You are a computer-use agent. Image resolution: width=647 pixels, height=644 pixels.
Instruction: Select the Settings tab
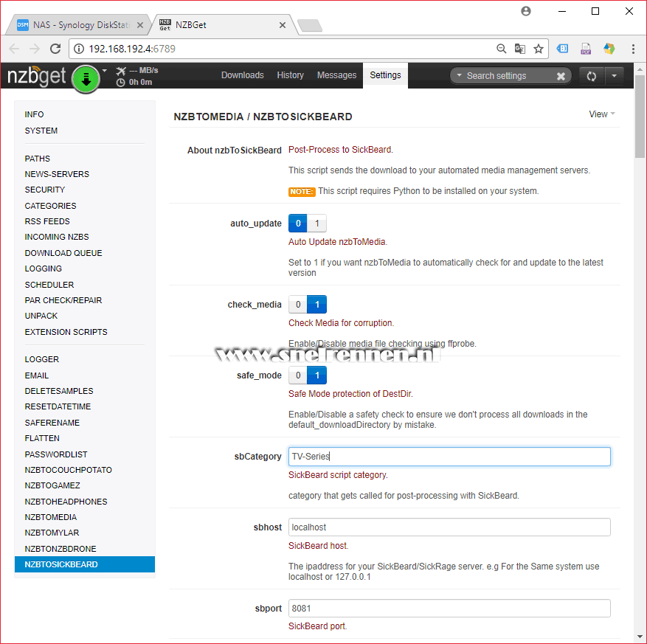pyautogui.click(x=385, y=75)
